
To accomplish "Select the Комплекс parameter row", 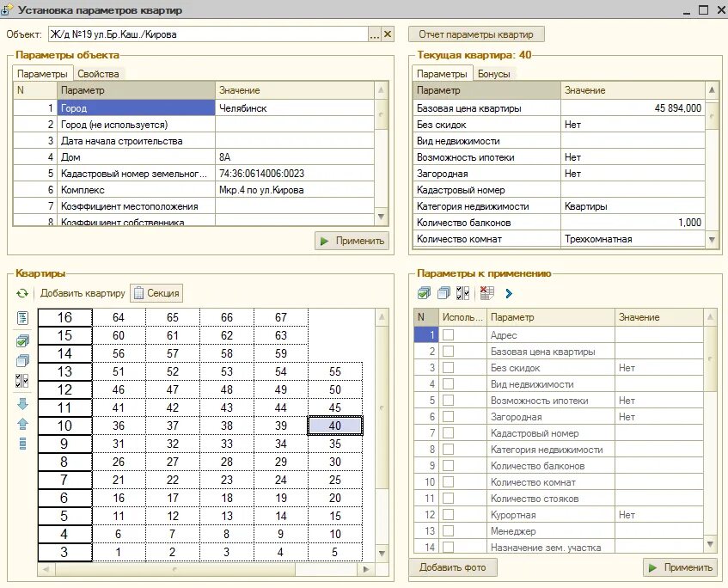I will 193,190.
